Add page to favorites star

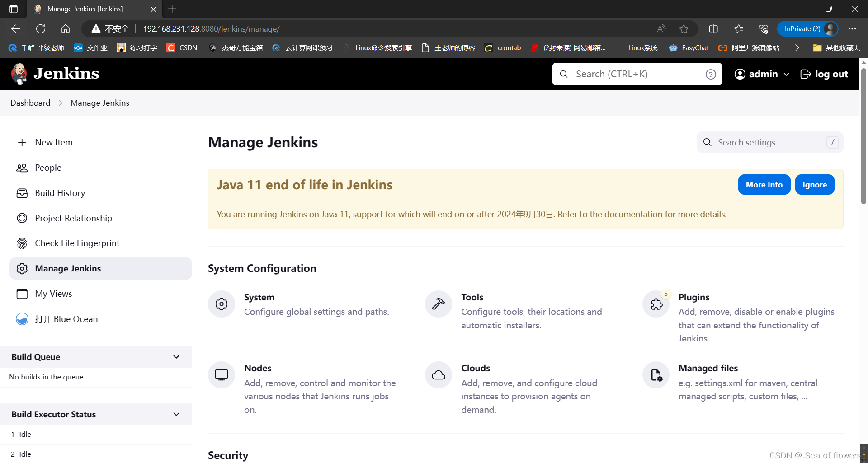tap(684, 29)
